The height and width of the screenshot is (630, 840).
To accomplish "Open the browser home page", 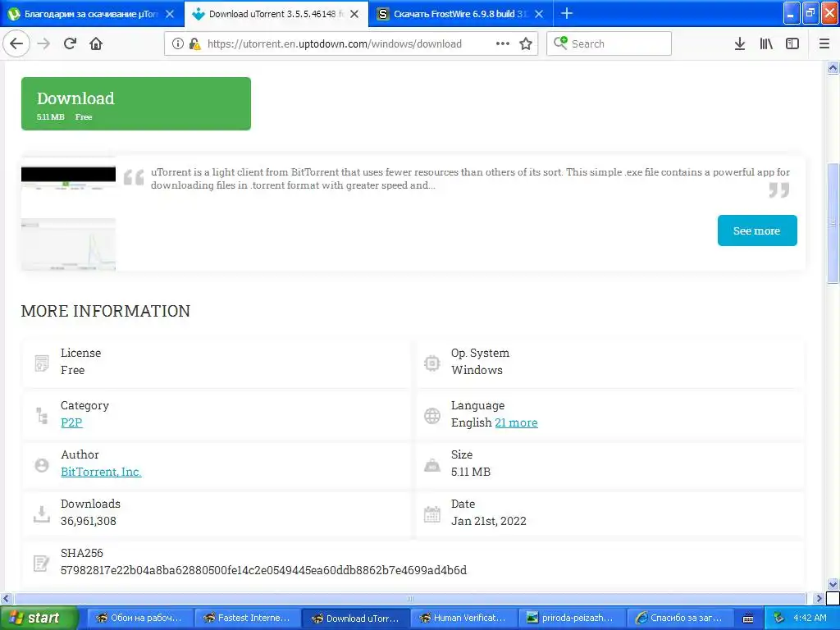I will point(96,43).
